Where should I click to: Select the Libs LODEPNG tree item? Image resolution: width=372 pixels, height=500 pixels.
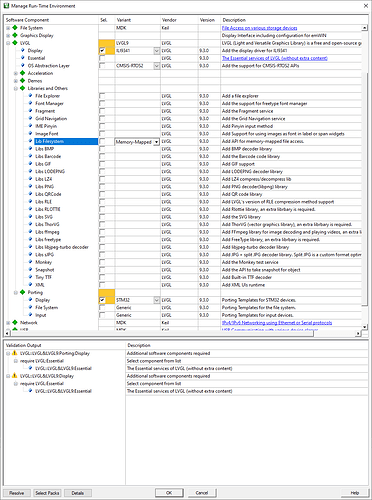50,171
